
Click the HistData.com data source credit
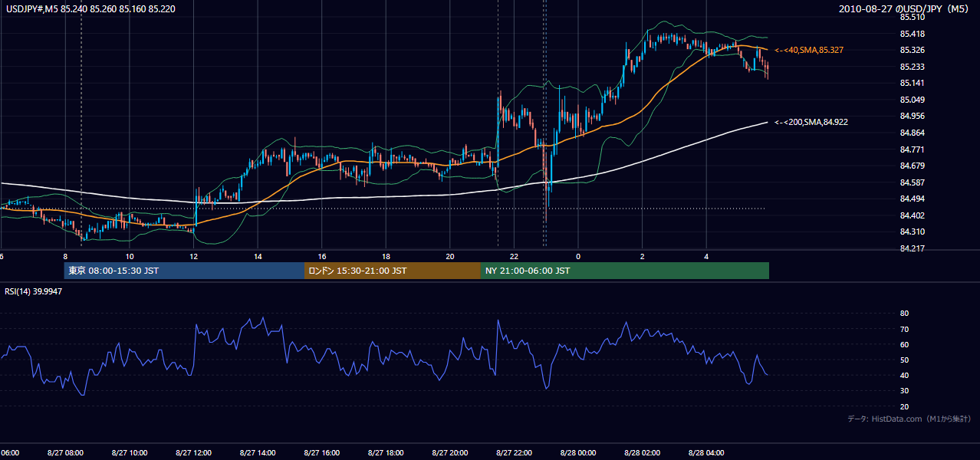click(x=909, y=419)
